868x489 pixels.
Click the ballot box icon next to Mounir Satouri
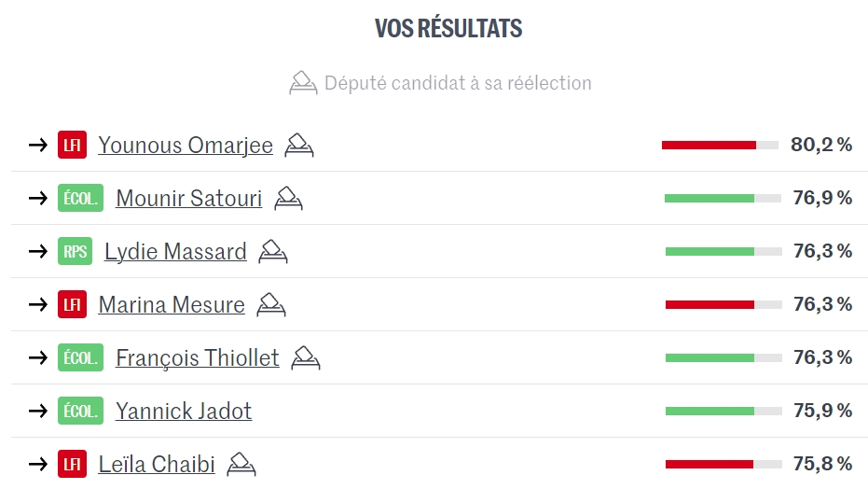click(288, 198)
